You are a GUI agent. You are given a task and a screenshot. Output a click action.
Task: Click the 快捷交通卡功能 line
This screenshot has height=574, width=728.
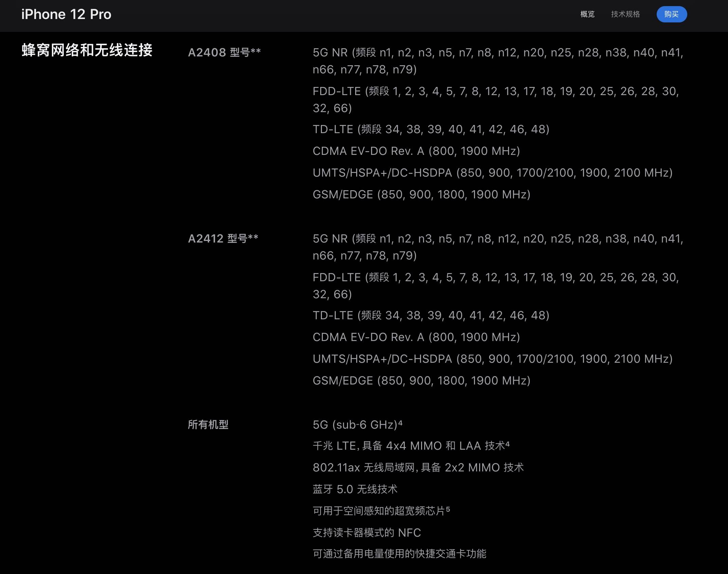400,554
